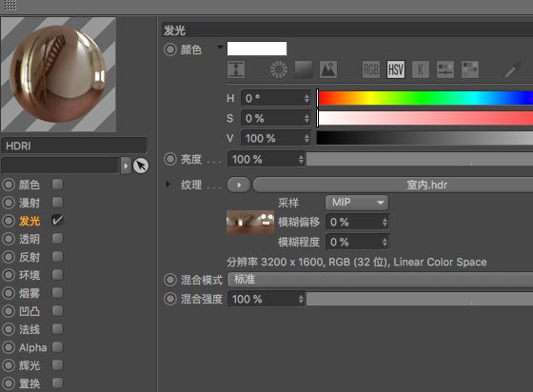Click the material picker arrow cursor icon

click(x=141, y=166)
